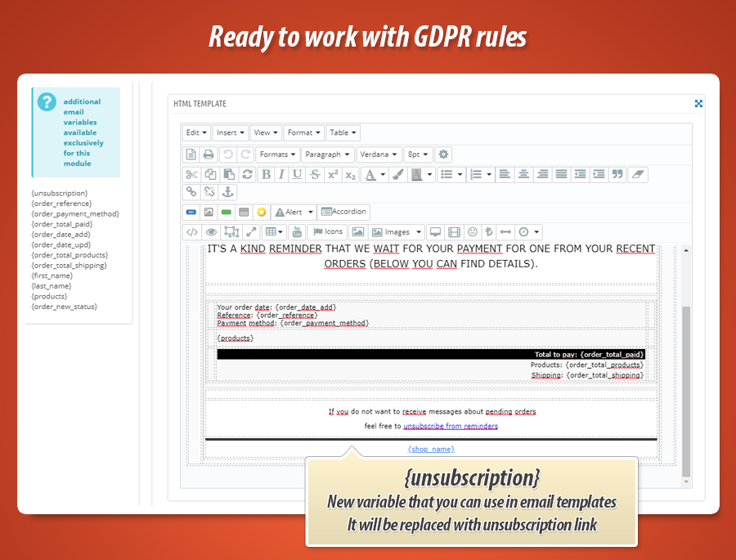Open the Verdana font family dropdown
This screenshot has width=736, height=560.
(379, 155)
